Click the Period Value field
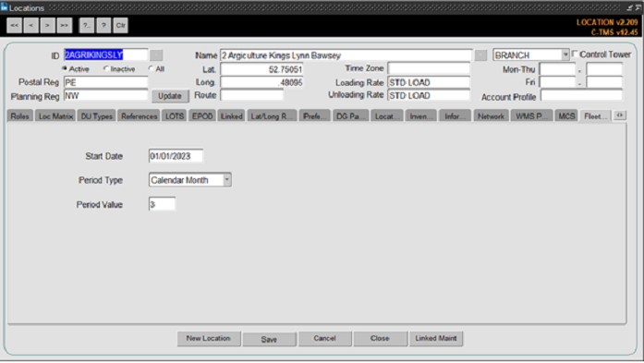Screen dimensions: 644x363 click(162, 204)
